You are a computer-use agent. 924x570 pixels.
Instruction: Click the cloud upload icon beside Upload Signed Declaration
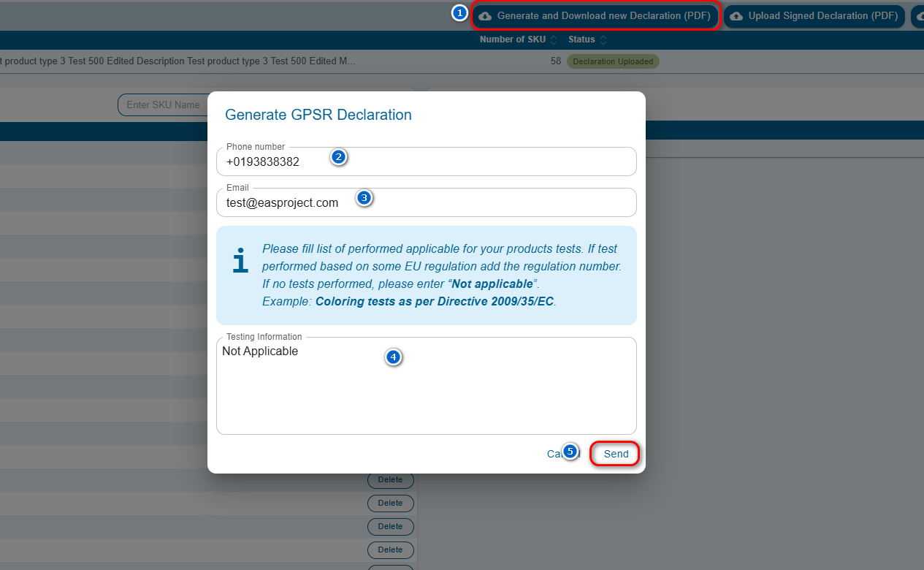coord(736,16)
